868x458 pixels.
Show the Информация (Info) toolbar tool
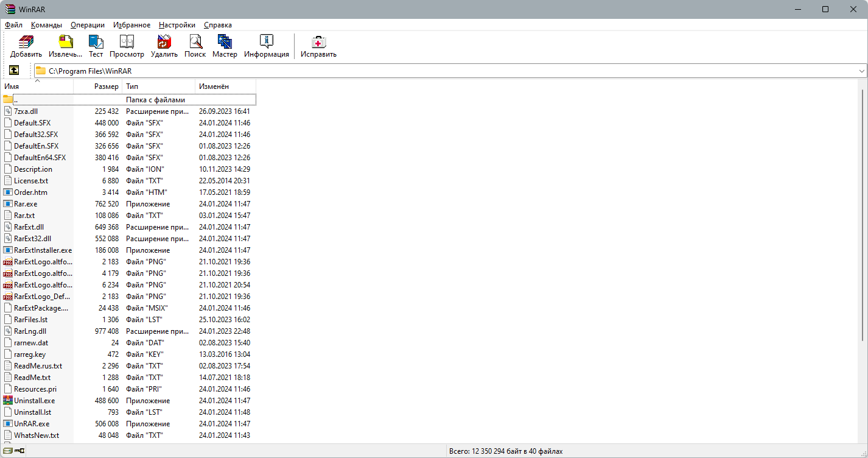tap(267, 46)
